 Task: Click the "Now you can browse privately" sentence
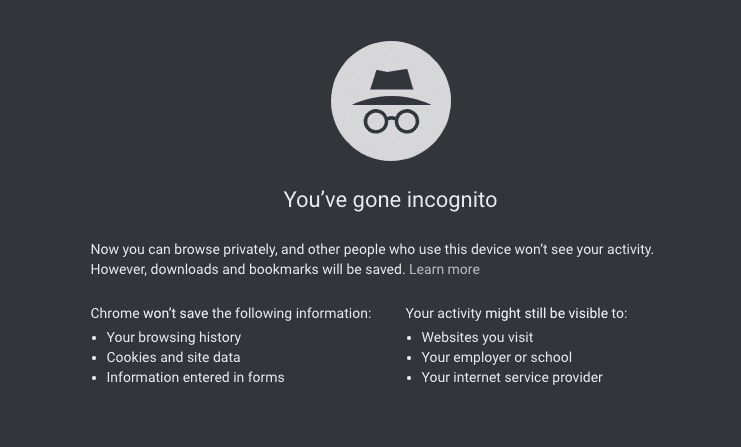coord(371,249)
